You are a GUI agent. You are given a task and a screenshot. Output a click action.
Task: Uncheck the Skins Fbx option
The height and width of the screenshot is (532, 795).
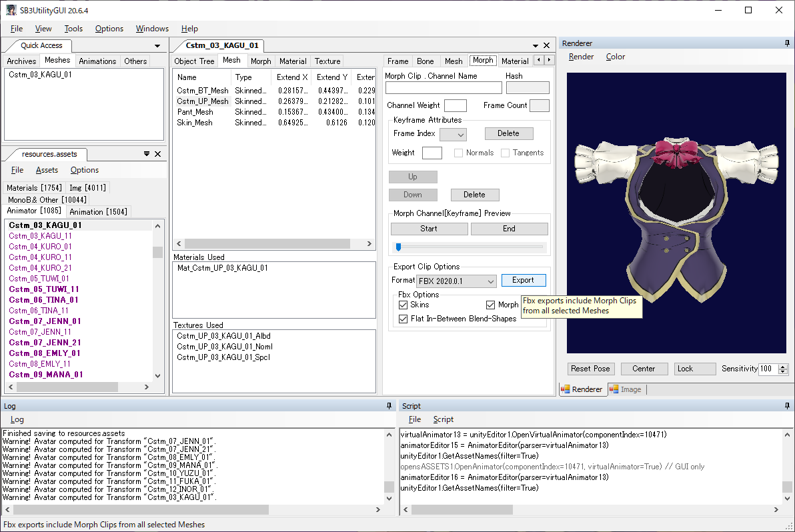click(x=403, y=305)
